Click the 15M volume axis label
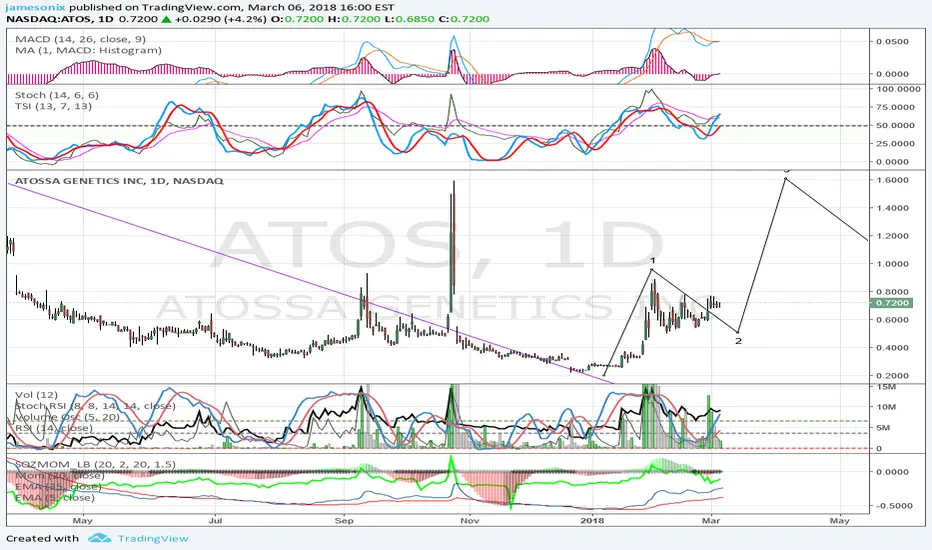The width and height of the screenshot is (932, 550). [886, 387]
